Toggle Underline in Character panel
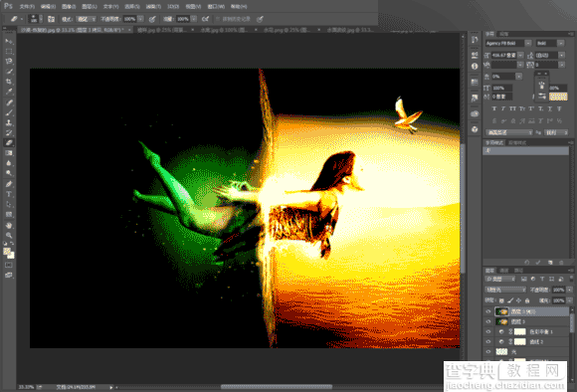This screenshot has height=392, width=577. tap(550, 109)
